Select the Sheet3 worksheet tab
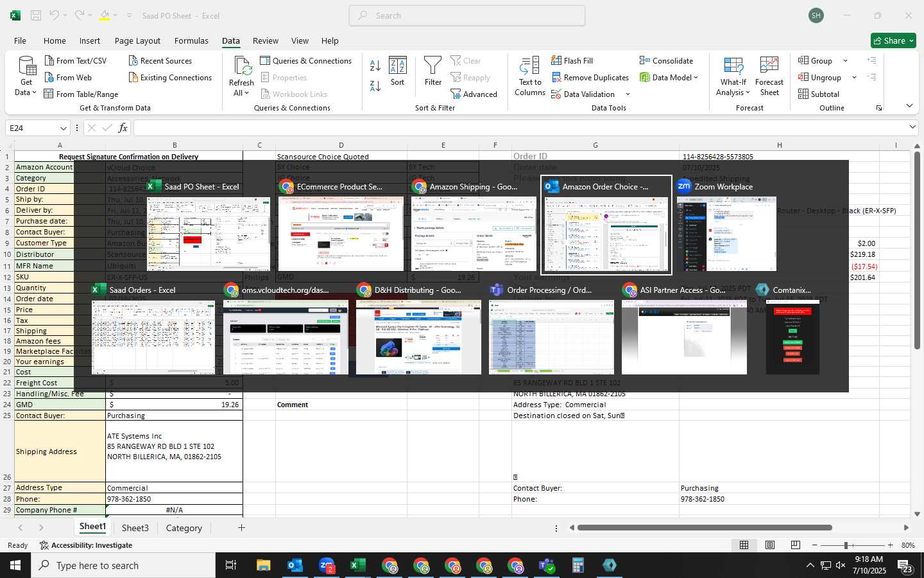Viewport: 924px width, 578px height. [135, 528]
